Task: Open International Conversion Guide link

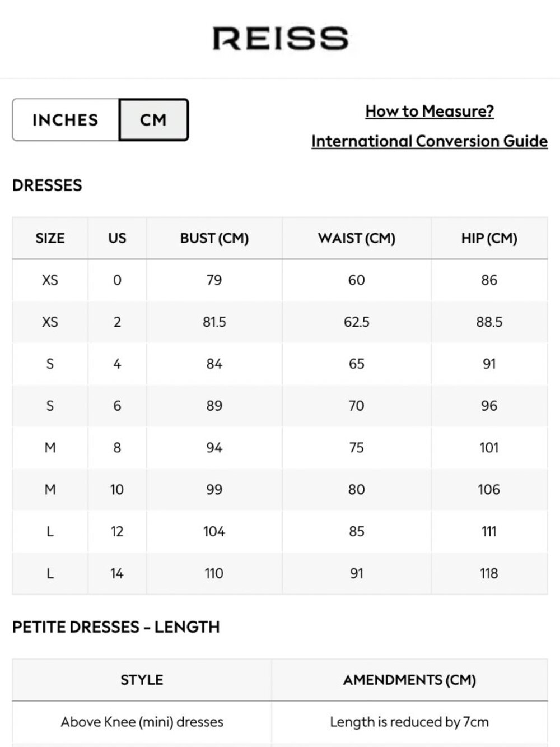Action: point(430,141)
